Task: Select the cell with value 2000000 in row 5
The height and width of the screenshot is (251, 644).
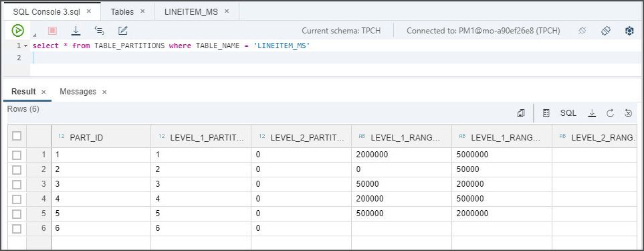Action: pos(502,214)
